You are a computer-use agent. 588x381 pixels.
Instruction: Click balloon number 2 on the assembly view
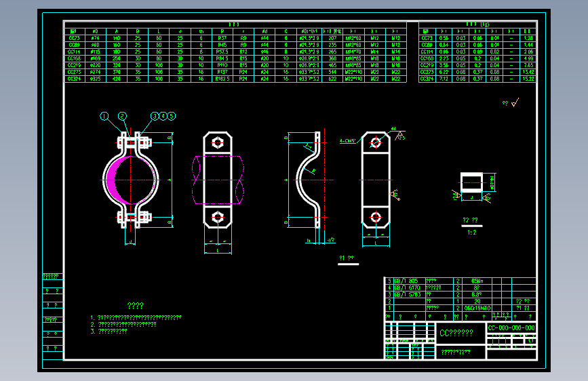coord(122,116)
